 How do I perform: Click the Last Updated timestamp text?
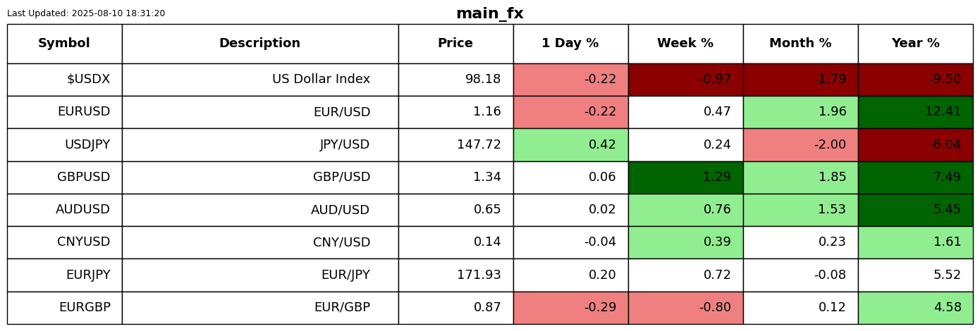click(x=86, y=13)
